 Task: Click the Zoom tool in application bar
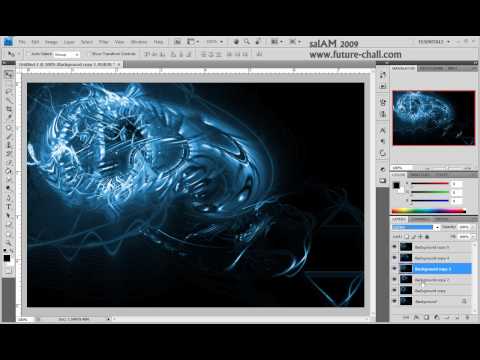pos(247,42)
